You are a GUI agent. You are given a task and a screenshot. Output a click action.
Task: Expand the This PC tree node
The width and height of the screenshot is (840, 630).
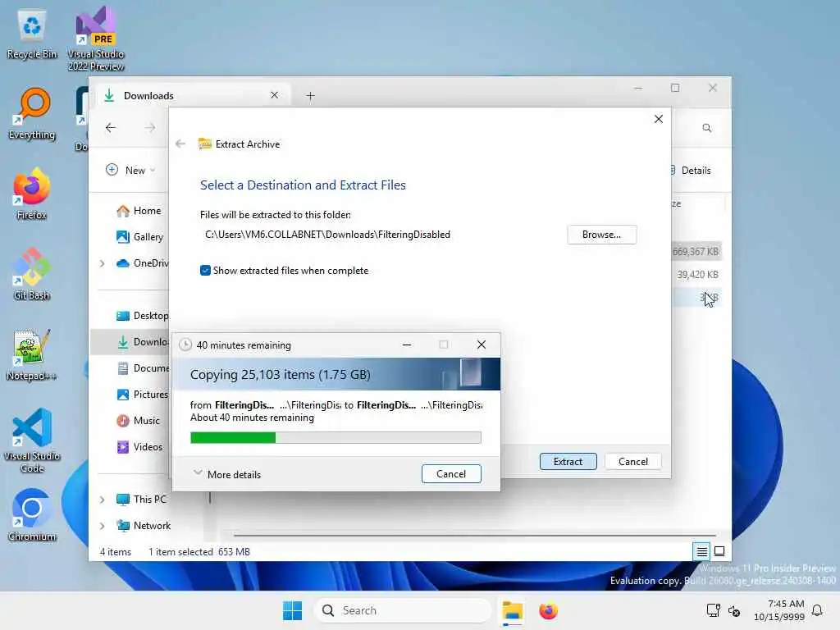coord(102,500)
